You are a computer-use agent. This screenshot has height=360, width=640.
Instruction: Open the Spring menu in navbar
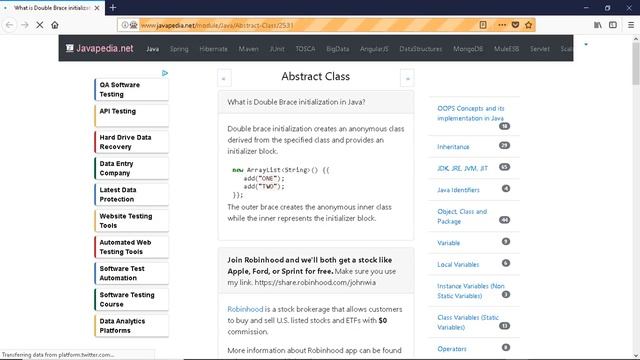coord(179,49)
